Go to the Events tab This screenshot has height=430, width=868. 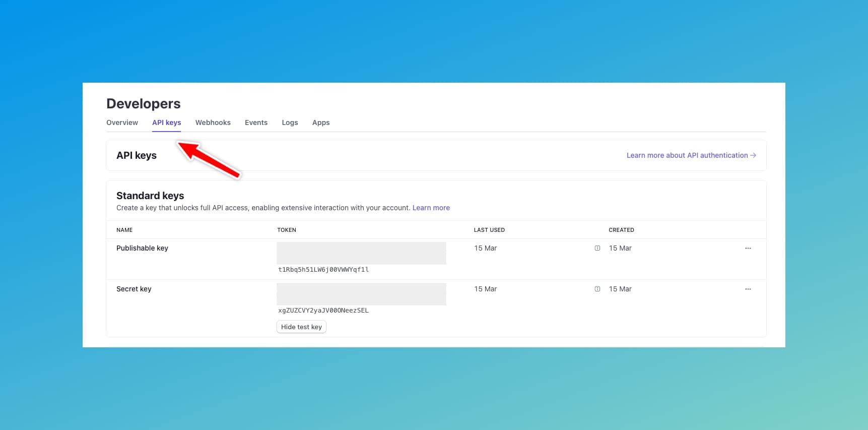click(x=256, y=122)
